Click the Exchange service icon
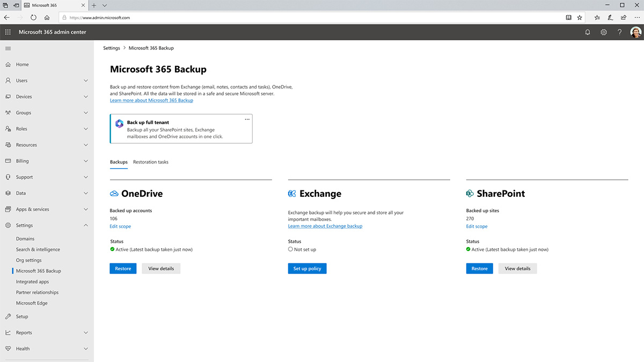Viewport: 644px width, 362px height. click(292, 194)
